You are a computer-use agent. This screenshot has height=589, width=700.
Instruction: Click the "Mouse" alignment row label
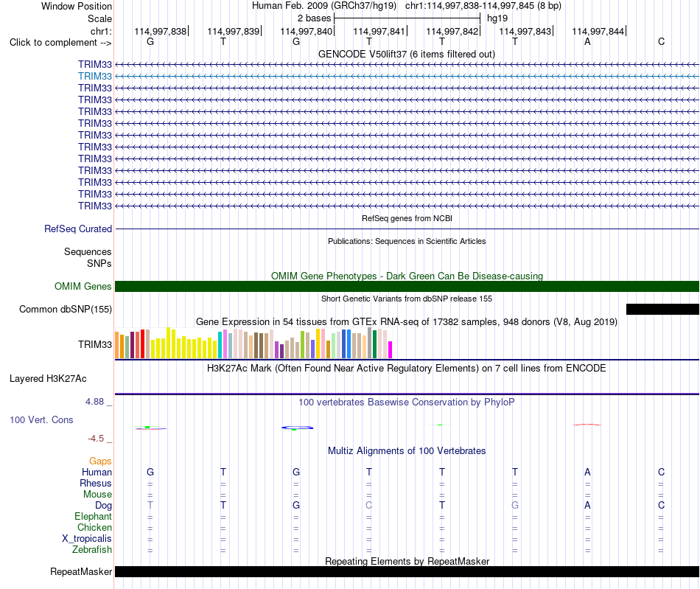97,495
